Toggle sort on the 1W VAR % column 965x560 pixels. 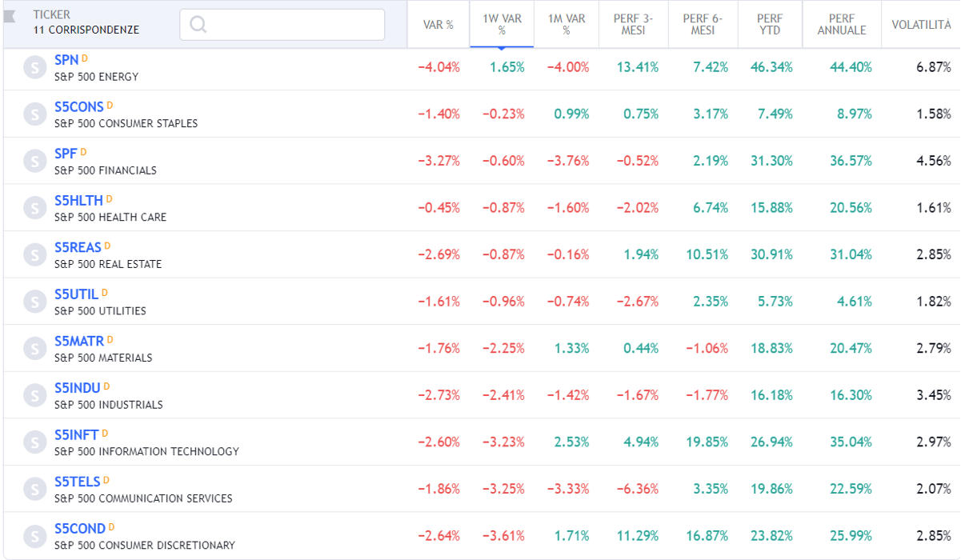tap(502, 25)
